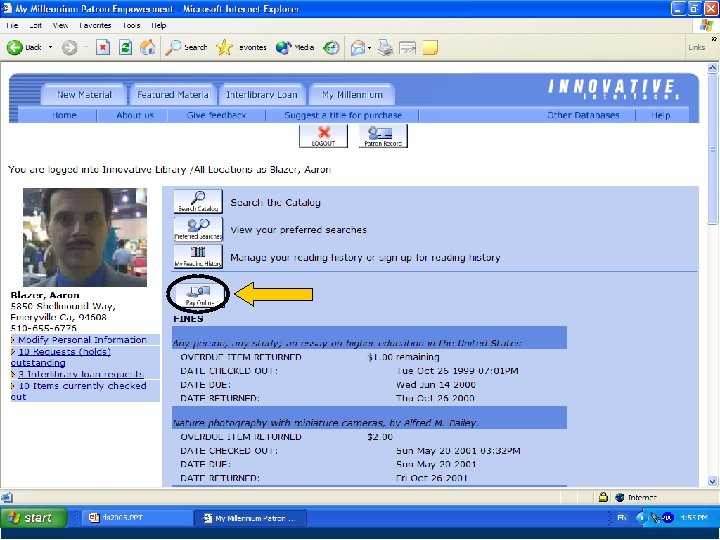Image resolution: width=720 pixels, height=540 pixels.
Task: Click the 'Search the Catalog' text
Action: coord(276,202)
